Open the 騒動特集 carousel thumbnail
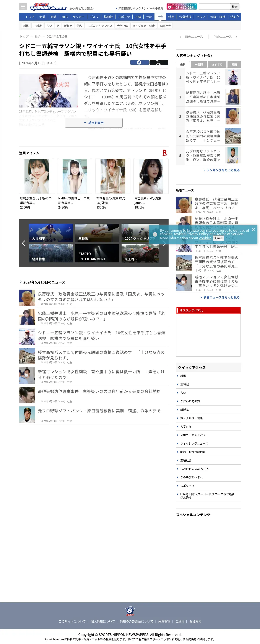Viewport: 260px width, 644px height. pos(51,253)
